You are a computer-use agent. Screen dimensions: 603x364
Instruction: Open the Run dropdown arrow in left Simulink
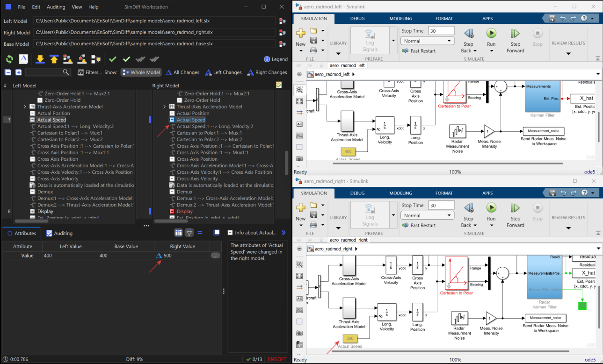pos(491,51)
